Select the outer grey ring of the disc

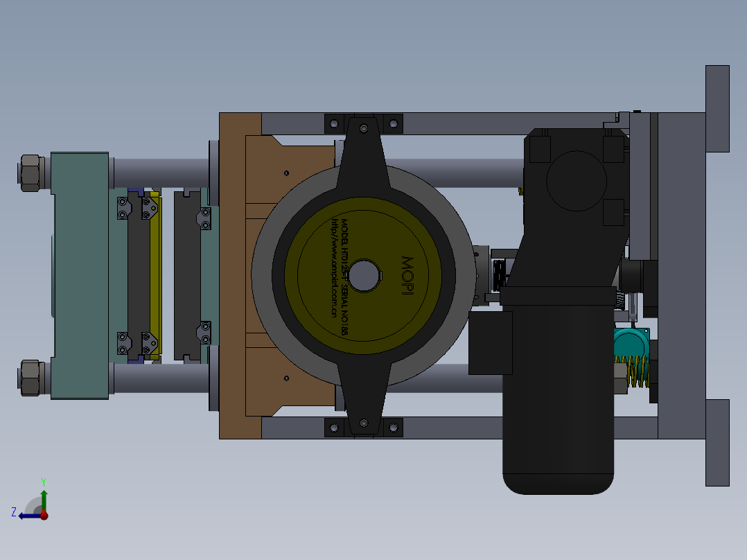click(x=262, y=275)
